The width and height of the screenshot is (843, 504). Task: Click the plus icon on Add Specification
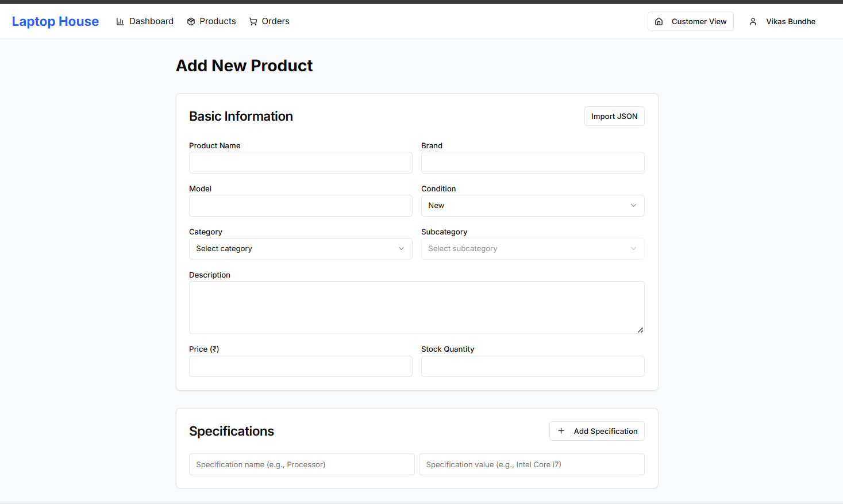[x=561, y=430]
